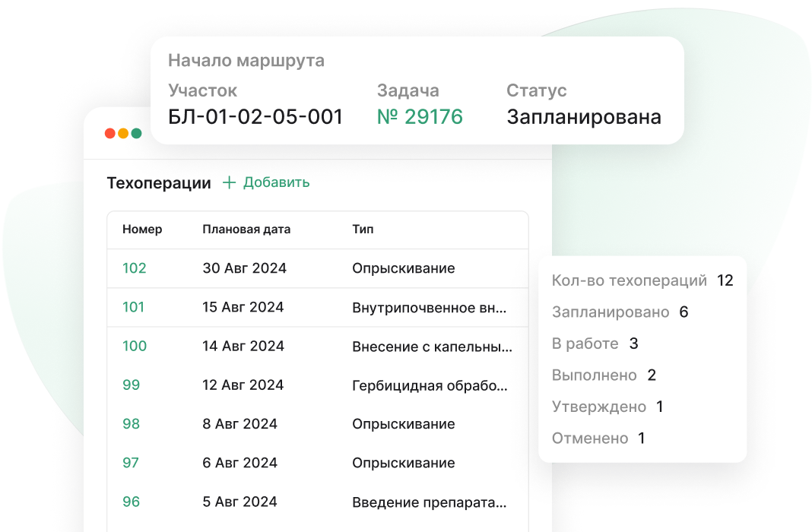Image resolution: width=812 pixels, height=532 pixels.
Task: Click the Добавить button to add techoperation
Action: click(x=276, y=182)
